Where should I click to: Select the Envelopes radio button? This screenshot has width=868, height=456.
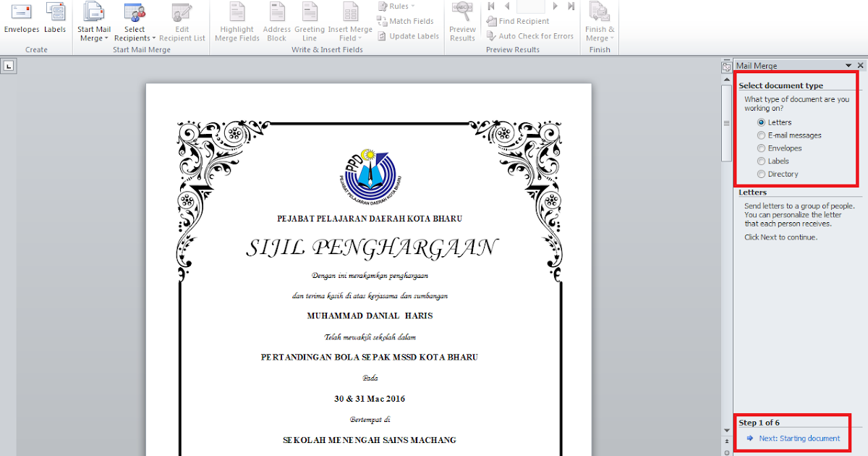click(x=761, y=148)
